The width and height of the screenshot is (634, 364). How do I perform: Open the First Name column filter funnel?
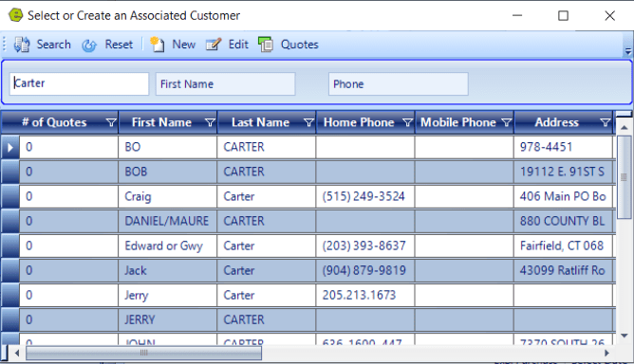tap(210, 122)
